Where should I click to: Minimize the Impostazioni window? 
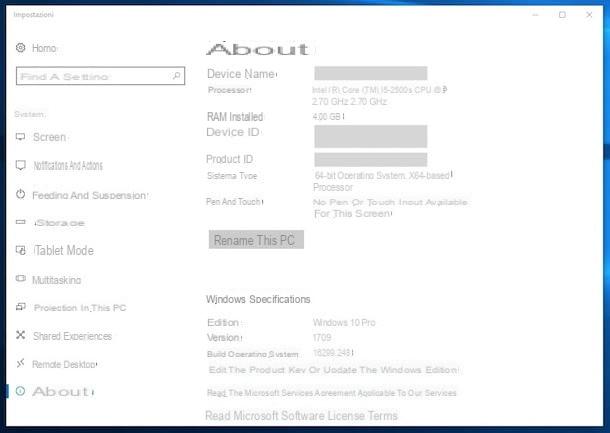click(x=535, y=15)
